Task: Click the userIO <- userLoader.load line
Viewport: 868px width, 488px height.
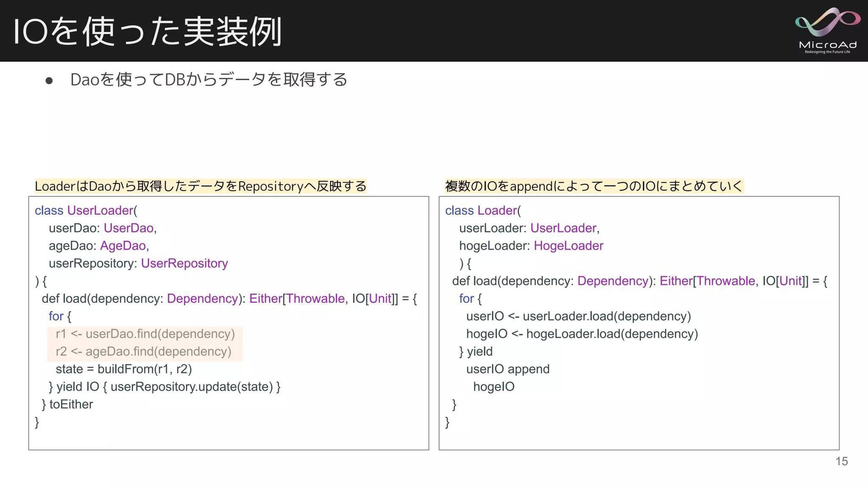Action: (578, 316)
